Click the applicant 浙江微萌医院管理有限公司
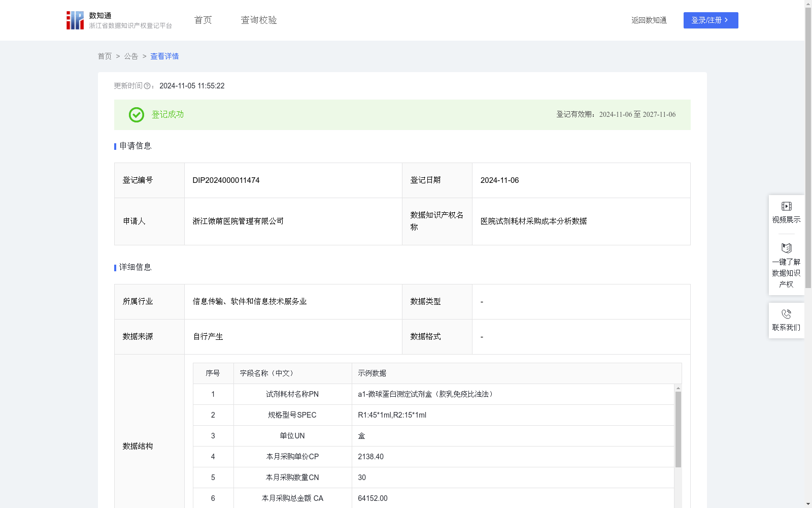The height and width of the screenshot is (508, 812). click(238, 221)
